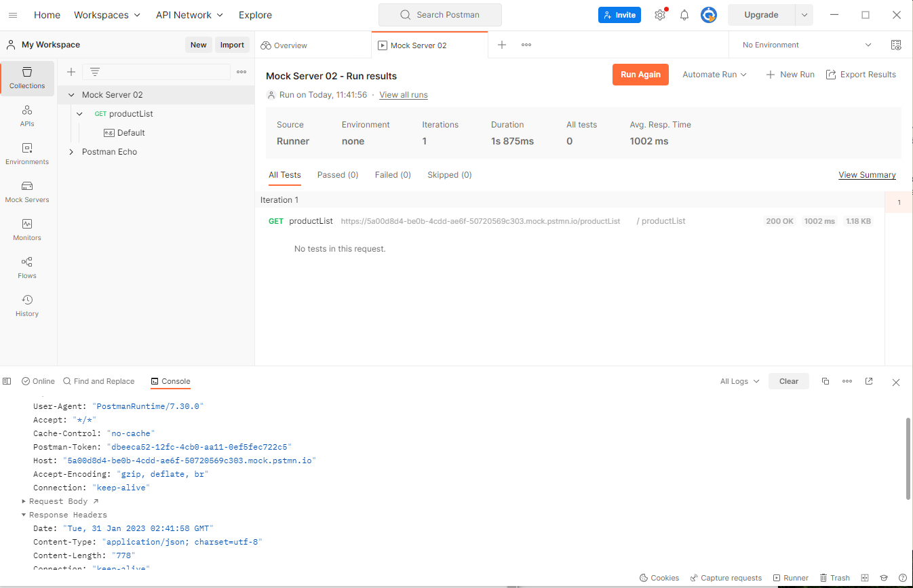Show the All Tests tab
The width and height of the screenshot is (913, 588).
[x=285, y=175]
